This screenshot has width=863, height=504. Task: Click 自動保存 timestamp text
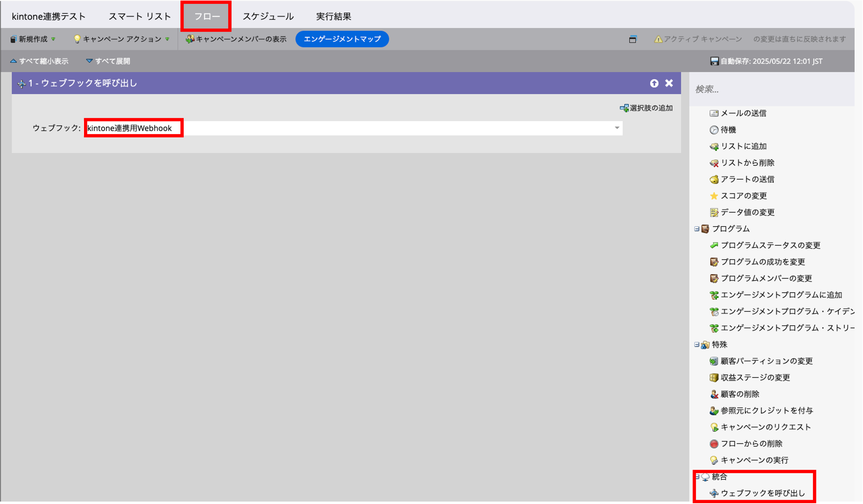pyautogui.click(x=771, y=61)
